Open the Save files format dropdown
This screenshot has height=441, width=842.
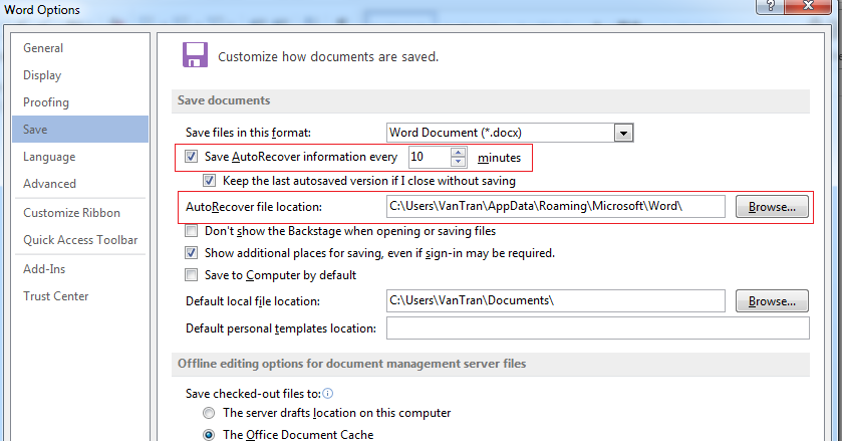pyautogui.click(x=624, y=132)
